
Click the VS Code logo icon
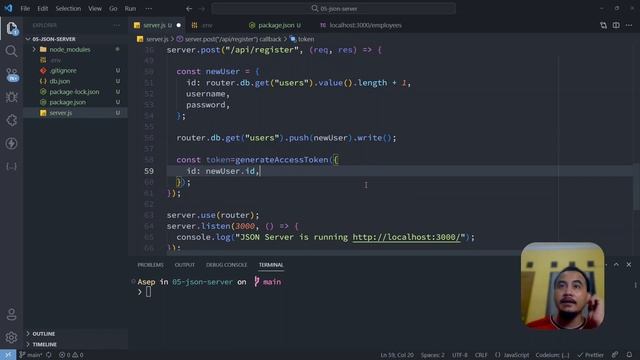(8, 8)
